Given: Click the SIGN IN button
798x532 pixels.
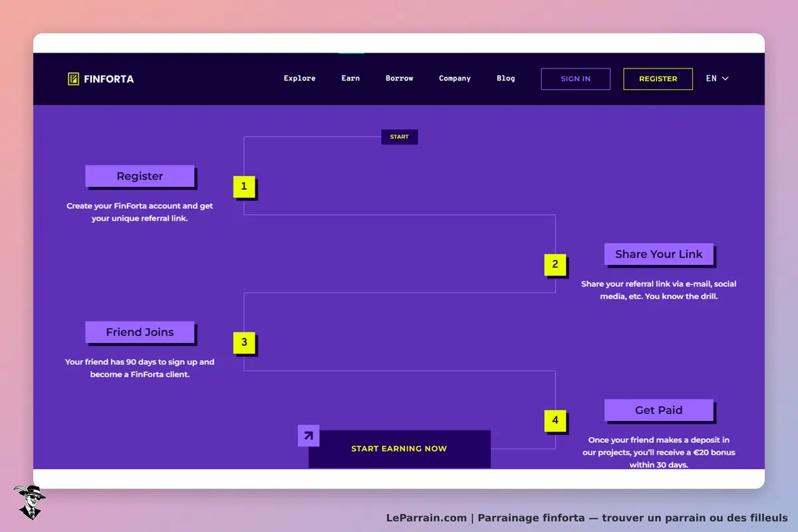Looking at the screenshot, I should 575,78.
